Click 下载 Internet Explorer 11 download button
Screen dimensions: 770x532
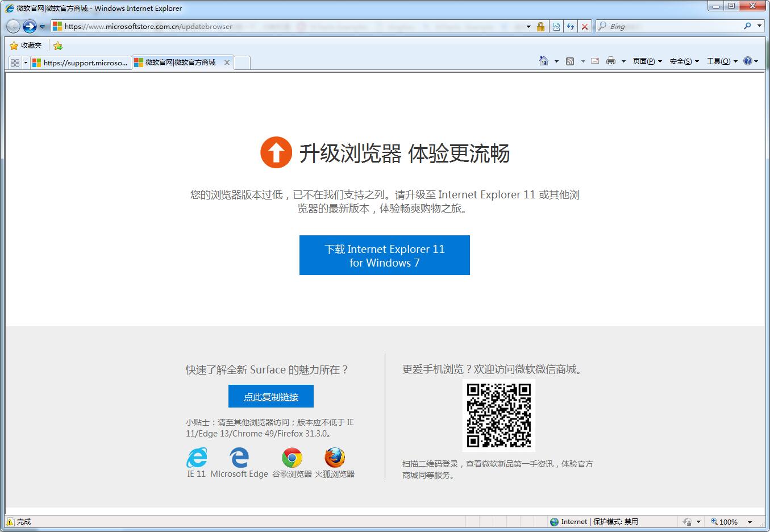point(384,255)
